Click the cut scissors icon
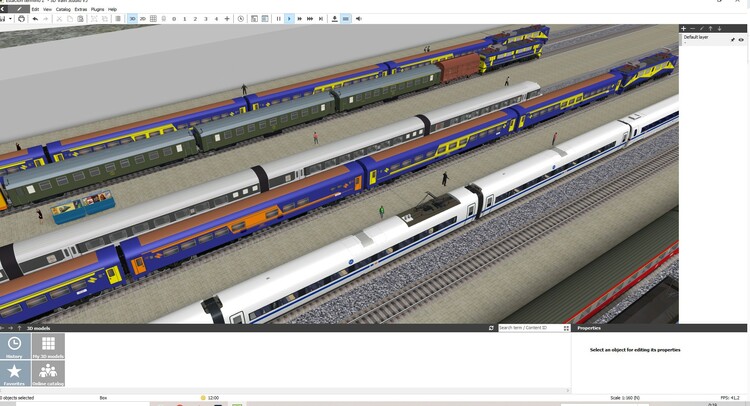 click(x=59, y=19)
